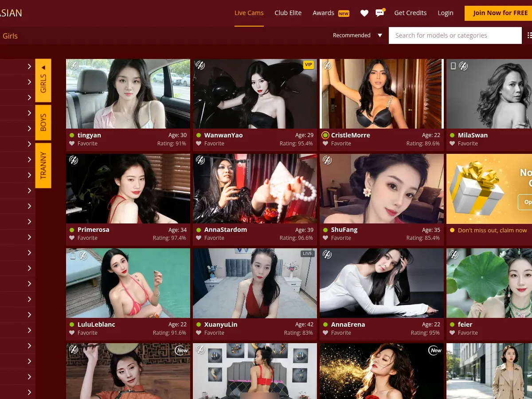Add ShuFang to Favorites
Image resolution: width=532 pixels, height=399 pixels.
(337, 238)
